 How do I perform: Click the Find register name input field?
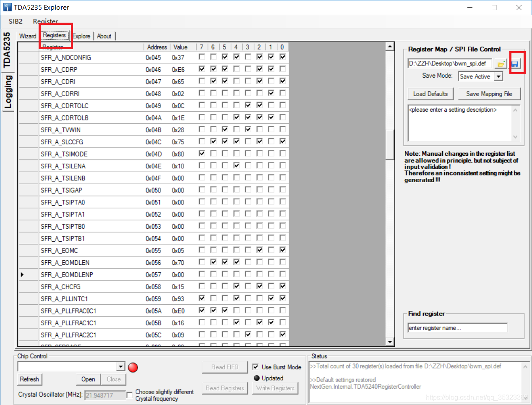tap(457, 328)
